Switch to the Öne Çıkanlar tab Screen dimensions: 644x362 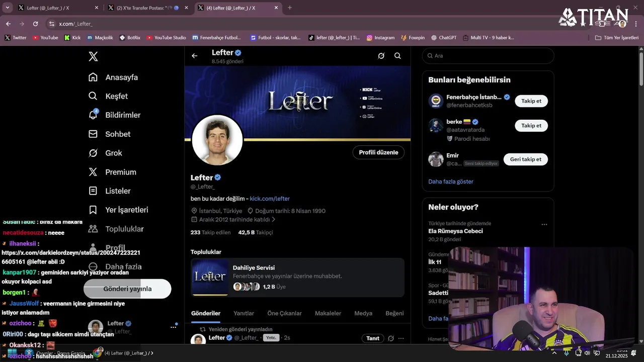(x=284, y=313)
